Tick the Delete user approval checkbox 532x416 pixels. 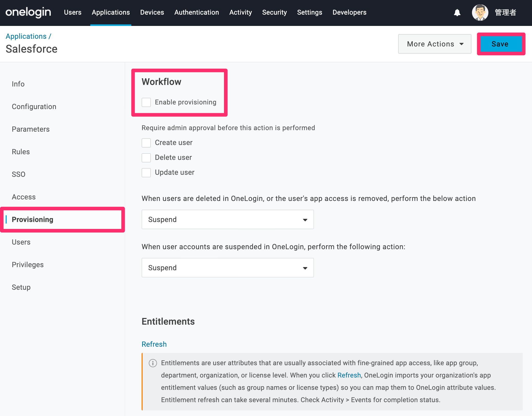coord(146,158)
